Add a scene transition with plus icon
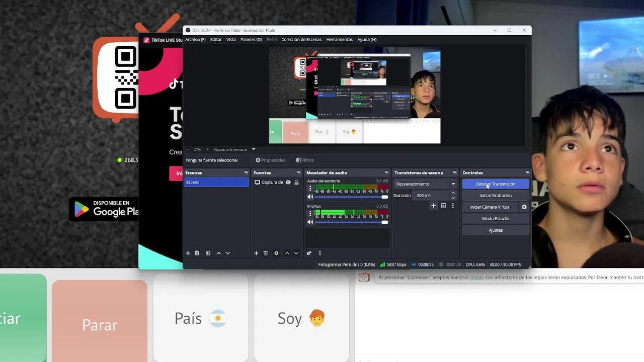Screen dimensions: 644x362 coord(434,206)
